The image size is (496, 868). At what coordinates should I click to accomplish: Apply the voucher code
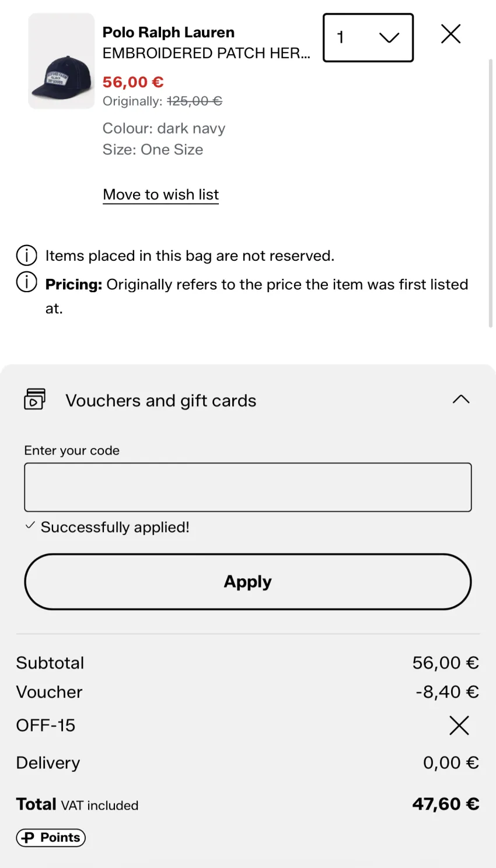point(248,582)
